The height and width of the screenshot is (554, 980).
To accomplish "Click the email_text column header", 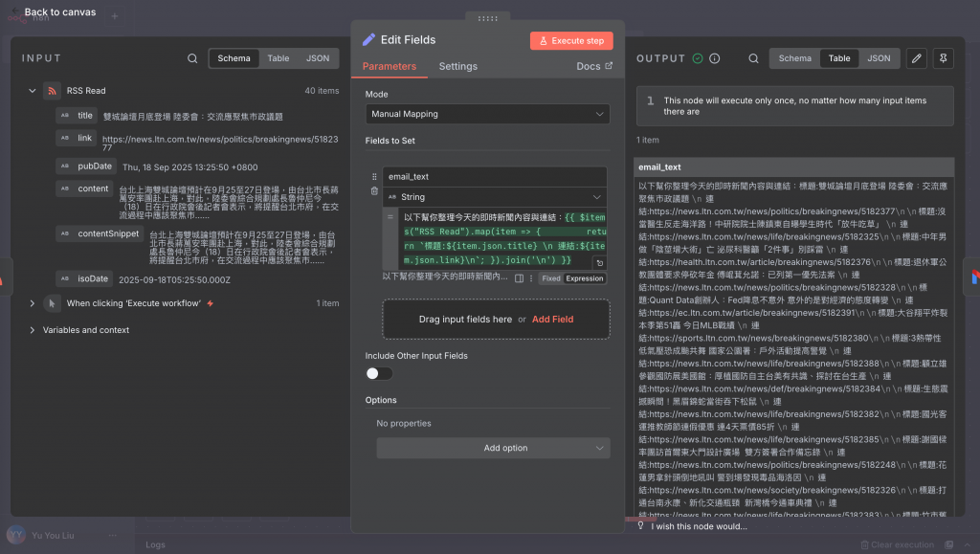I will 793,166.
